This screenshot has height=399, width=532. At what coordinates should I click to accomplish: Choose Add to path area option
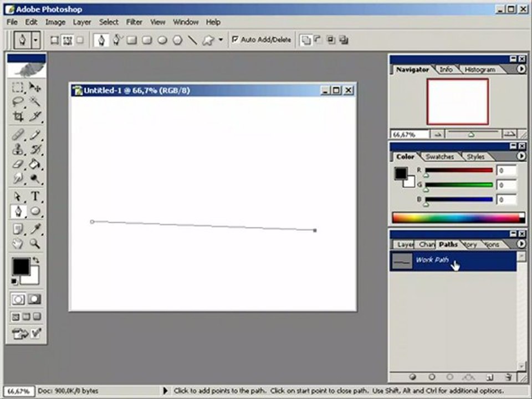(x=305, y=40)
